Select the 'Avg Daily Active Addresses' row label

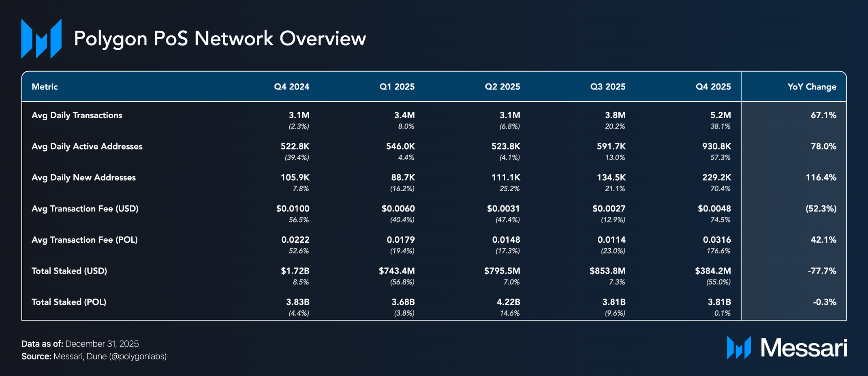pyautogui.click(x=87, y=147)
